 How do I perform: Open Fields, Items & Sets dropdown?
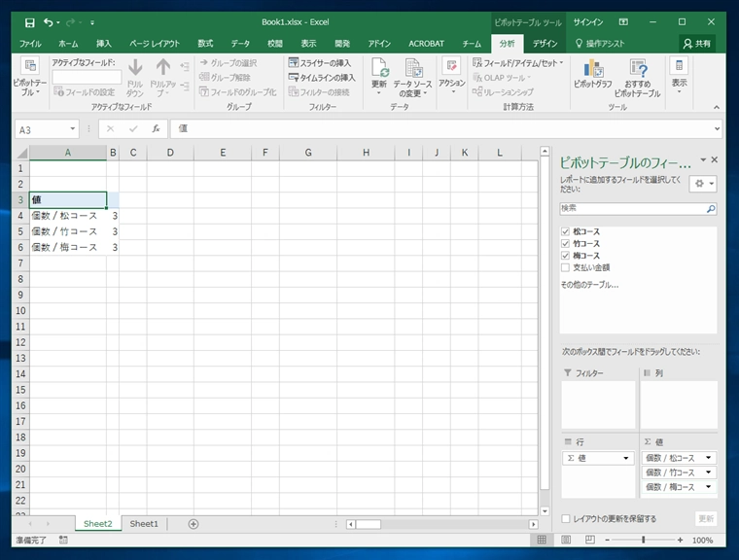pyautogui.click(x=517, y=62)
